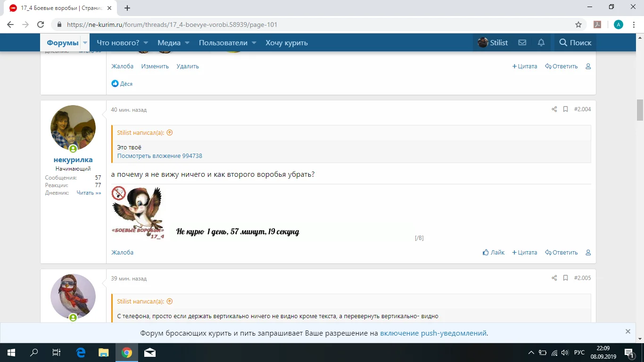
Task: Click the bird avatar of post #2.005
Action: pyautogui.click(x=73, y=296)
